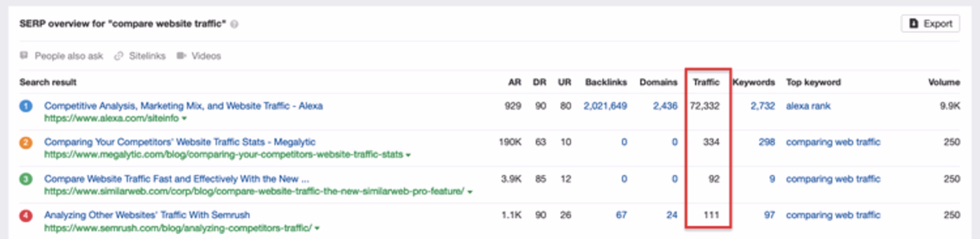Open the Alexa Competitive Analysis result link

coord(183,106)
